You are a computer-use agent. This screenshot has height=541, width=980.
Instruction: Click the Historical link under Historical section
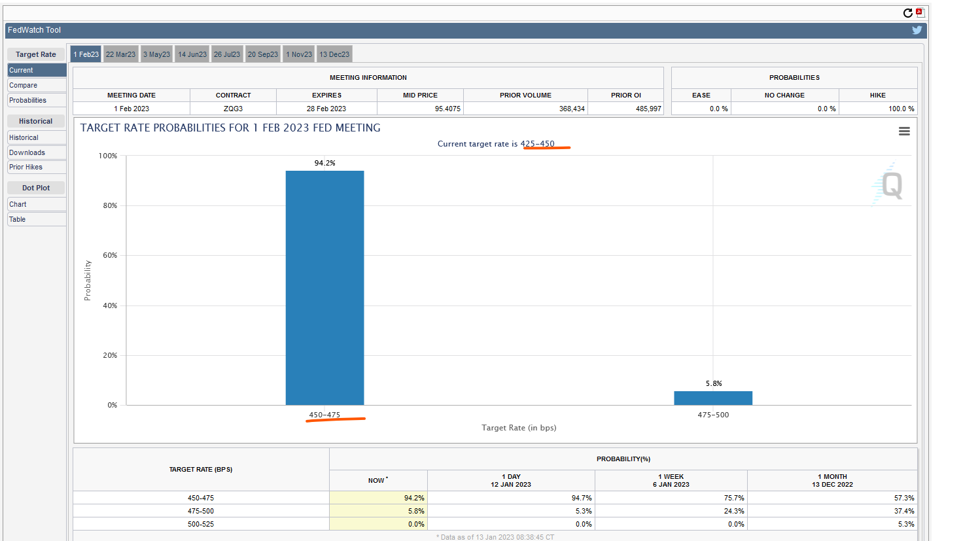[x=37, y=138]
